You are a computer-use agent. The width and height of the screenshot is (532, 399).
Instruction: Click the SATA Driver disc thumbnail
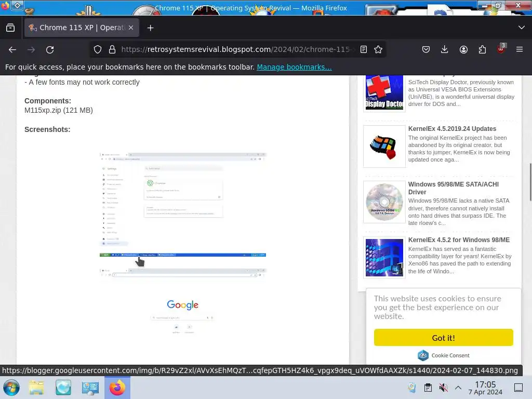tap(384, 202)
